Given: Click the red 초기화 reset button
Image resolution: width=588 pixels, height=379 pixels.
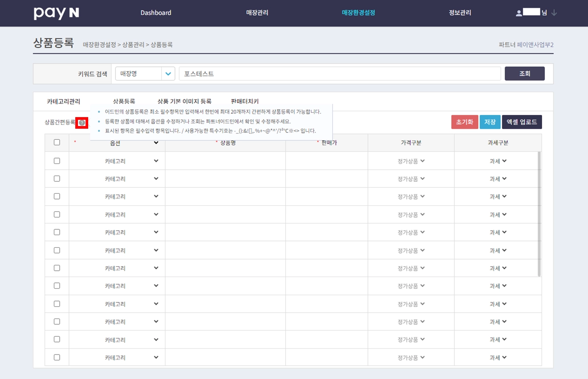Looking at the screenshot, I should (x=465, y=122).
